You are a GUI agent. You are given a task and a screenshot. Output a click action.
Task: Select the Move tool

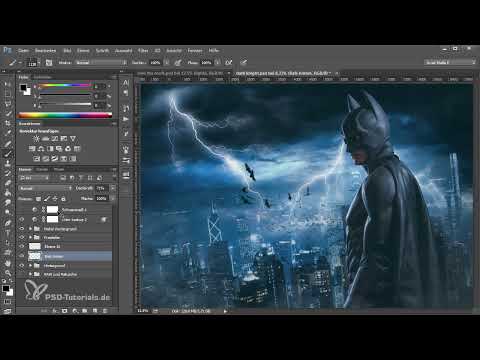tap(8, 85)
